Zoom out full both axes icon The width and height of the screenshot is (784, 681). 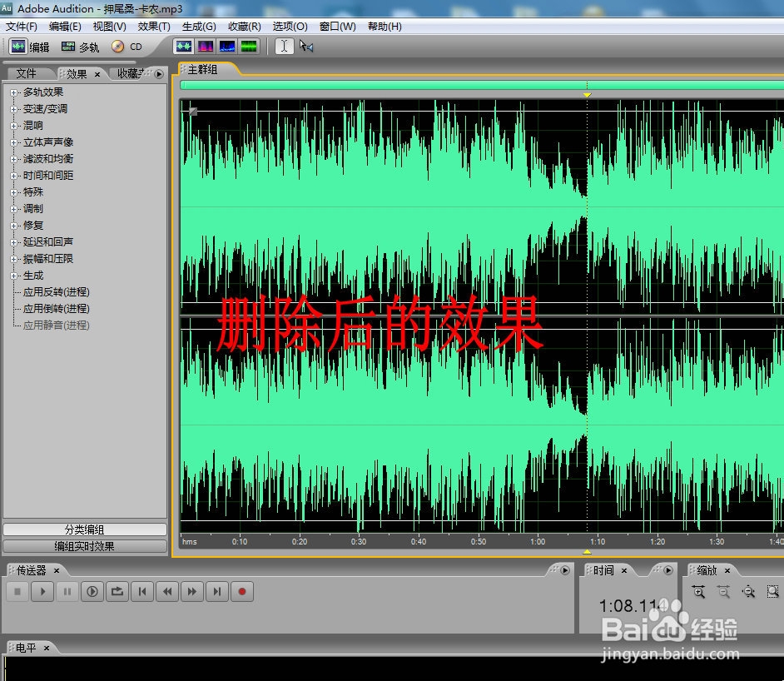point(748,591)
